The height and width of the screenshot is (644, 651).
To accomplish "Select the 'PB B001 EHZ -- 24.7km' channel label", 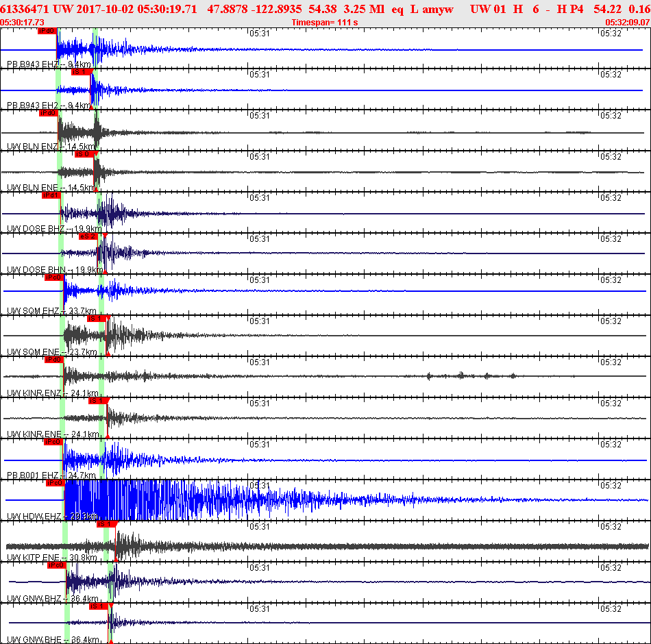I will 51,475.
